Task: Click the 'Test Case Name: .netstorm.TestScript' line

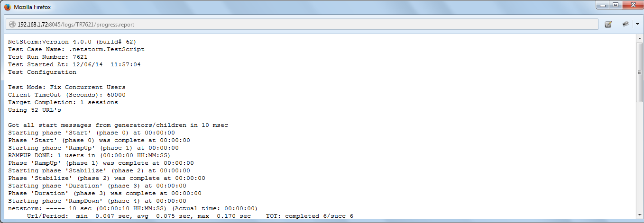Action: (76, 49)
